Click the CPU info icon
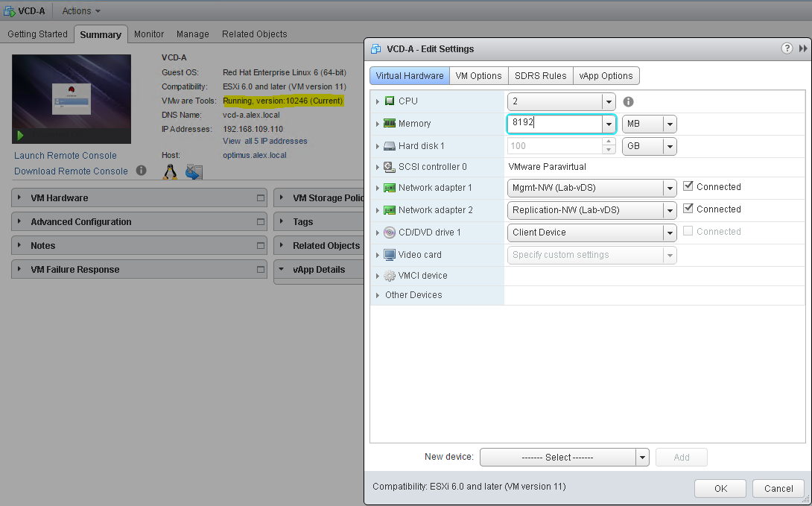 (x=628, y=101)
